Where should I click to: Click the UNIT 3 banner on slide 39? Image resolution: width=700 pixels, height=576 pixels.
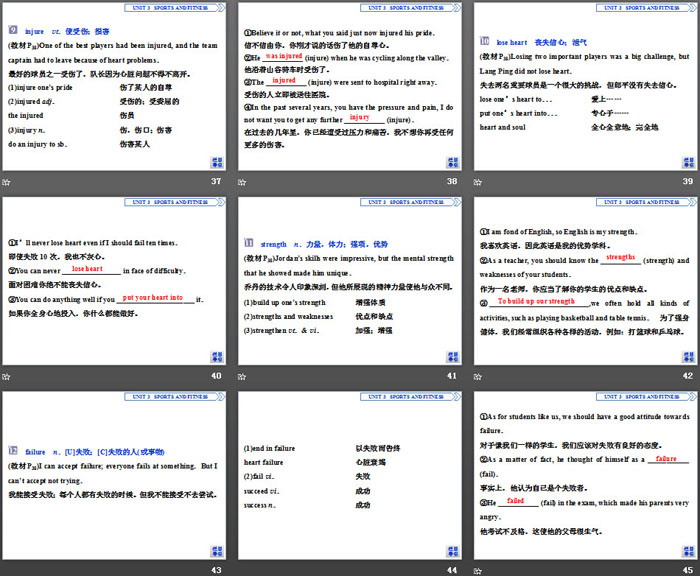coord(646,8)
